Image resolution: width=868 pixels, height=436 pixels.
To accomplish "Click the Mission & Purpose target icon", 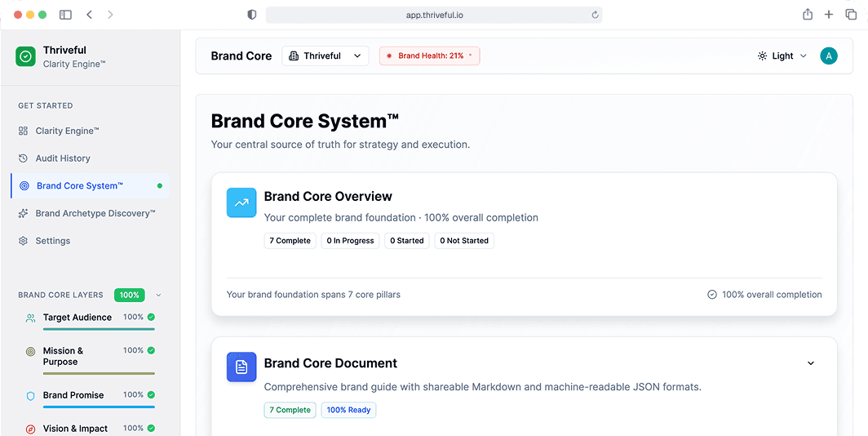I will click(30, 351).
